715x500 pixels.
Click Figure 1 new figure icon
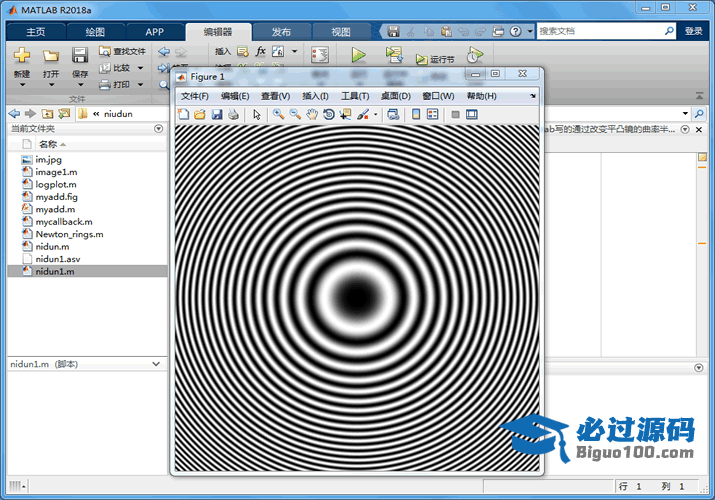tap(183, 114)
